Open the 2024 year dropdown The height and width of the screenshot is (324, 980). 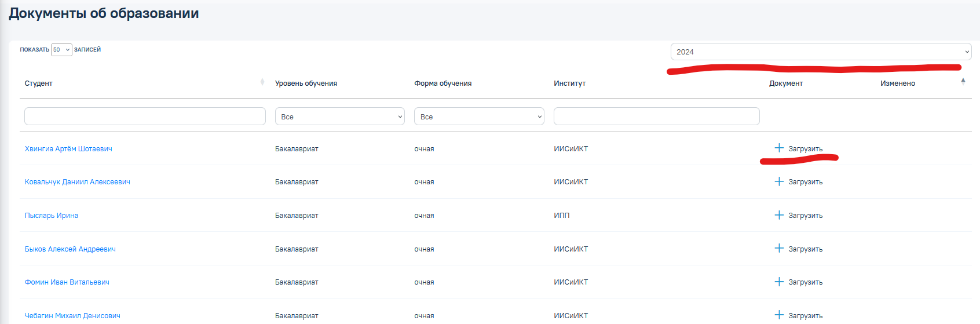[x=821, y=52]
